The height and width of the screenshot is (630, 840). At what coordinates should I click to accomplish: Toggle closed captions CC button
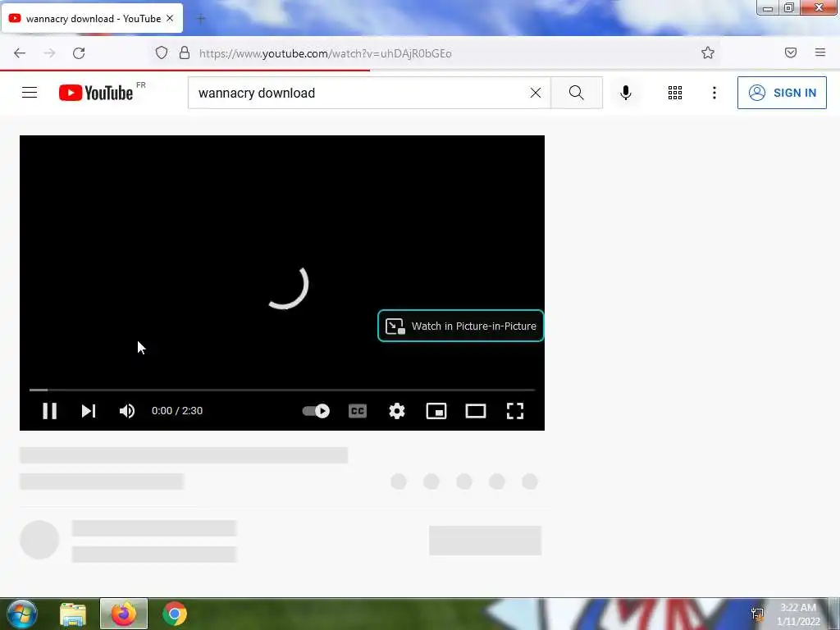click(x=358, y=411)
